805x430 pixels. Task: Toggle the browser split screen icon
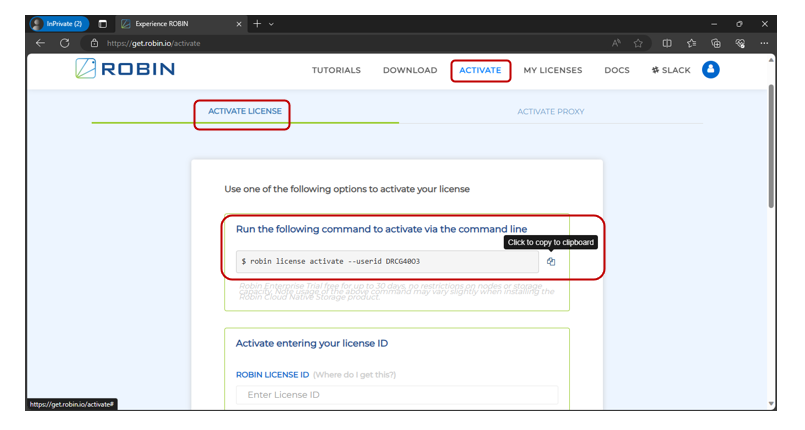point(667,43)
